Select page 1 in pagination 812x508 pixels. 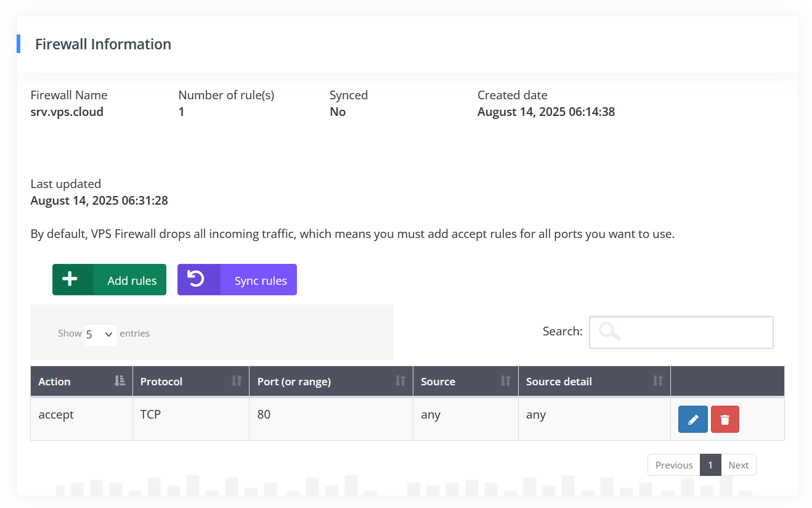tap(710, 465)
